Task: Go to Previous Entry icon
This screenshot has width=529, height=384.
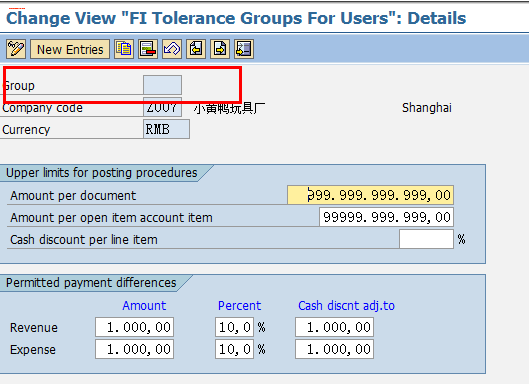Action: coord(196,49)
